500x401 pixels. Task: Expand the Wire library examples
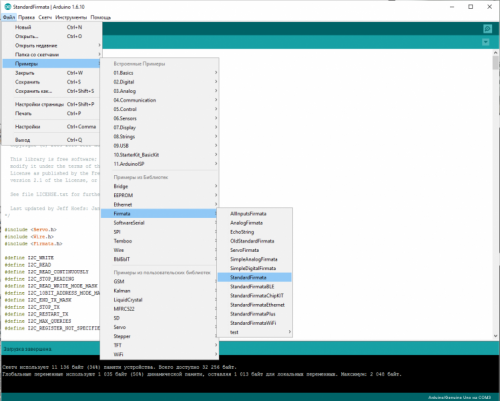click(160, 250)
